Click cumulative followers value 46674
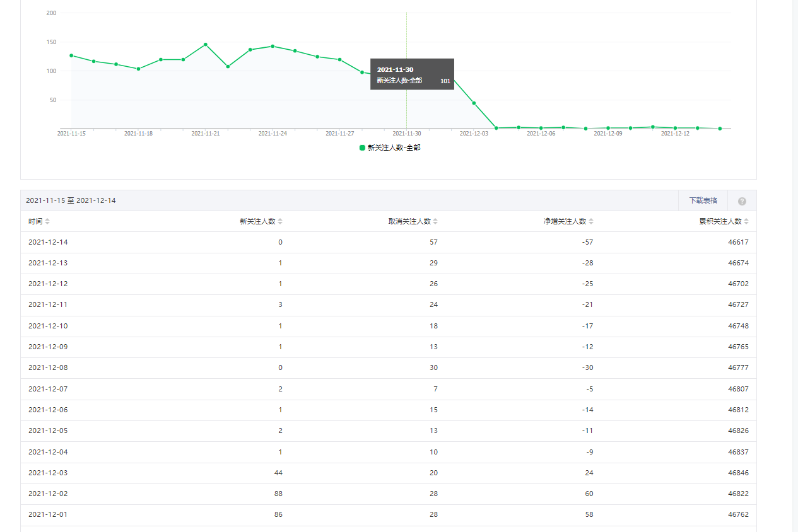798x532 pixels. click(x=738, y=263)
